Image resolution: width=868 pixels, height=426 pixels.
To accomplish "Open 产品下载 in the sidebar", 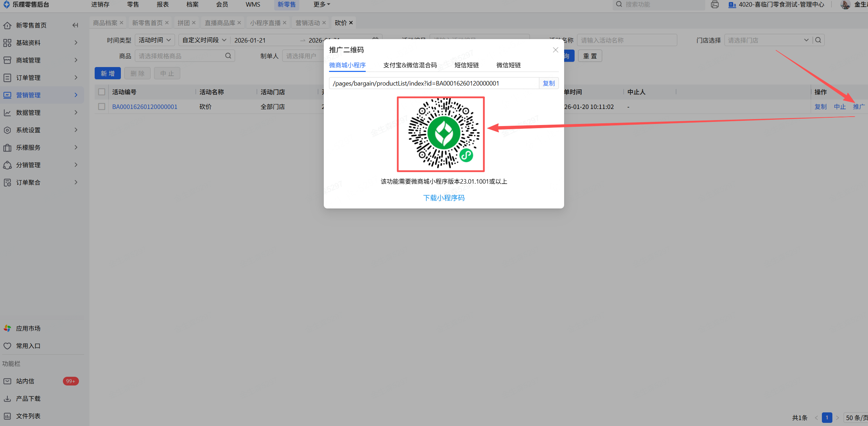I will (x=28, y=398).
